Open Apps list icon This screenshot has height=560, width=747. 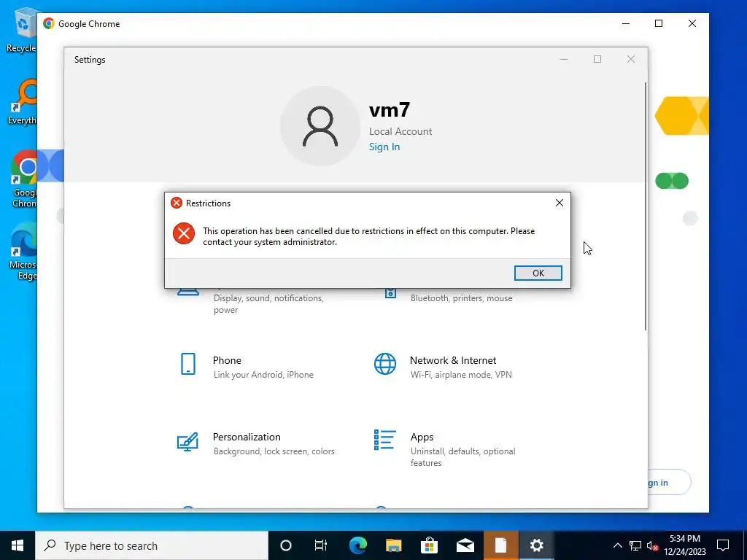tap(385, 440)
